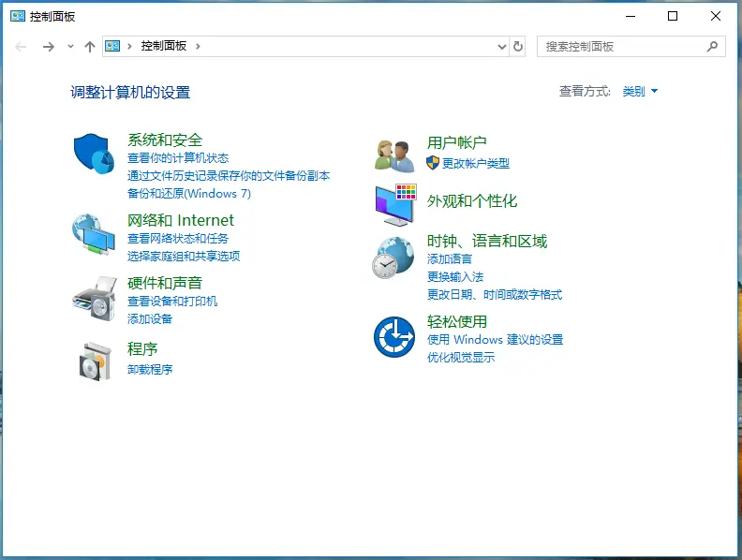Click the 更换输入法 link
742x560 pixels.
point(455,276)
